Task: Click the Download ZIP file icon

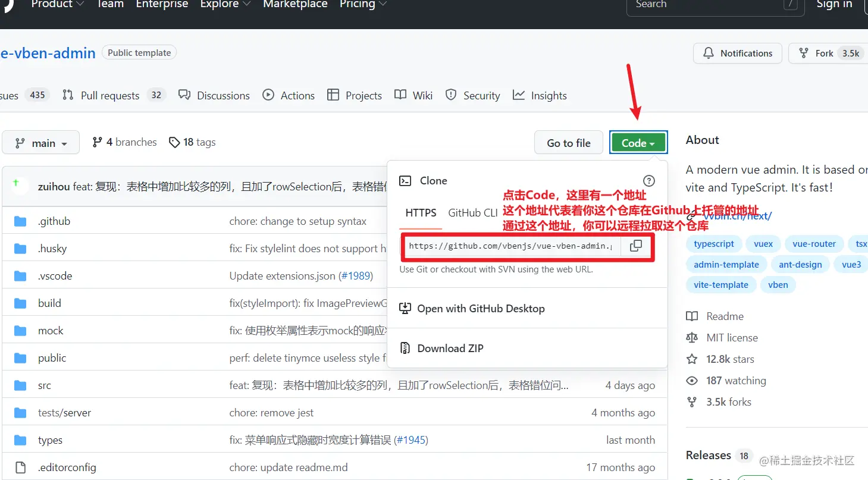Action: click(x=405, y=349)
